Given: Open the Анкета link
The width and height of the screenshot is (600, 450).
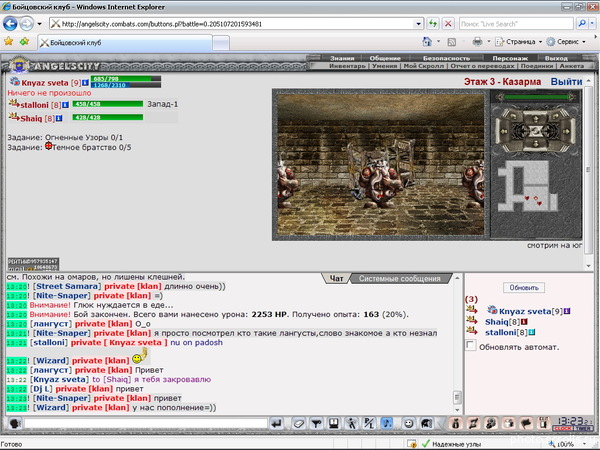Looking at the screenshot, I should click(572, 66).
